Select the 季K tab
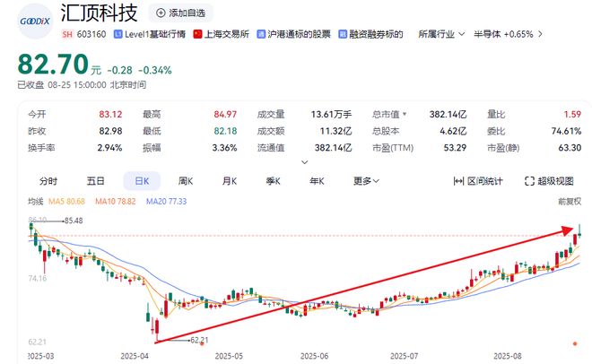Image resolution: width=592 pixels, height=364 pixels. click(x=273, y=181)
